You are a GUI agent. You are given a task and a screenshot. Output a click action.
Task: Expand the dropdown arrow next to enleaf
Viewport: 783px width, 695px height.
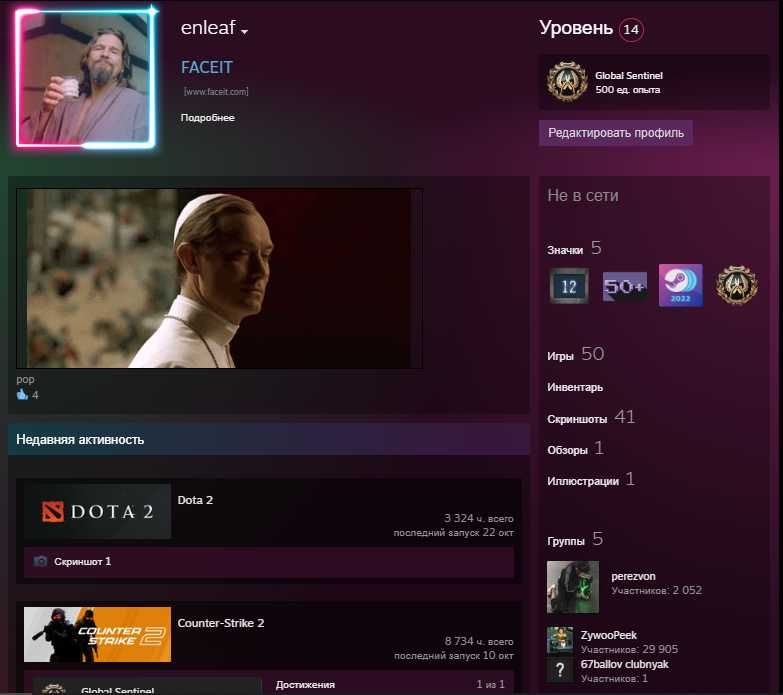click(244, 31)
